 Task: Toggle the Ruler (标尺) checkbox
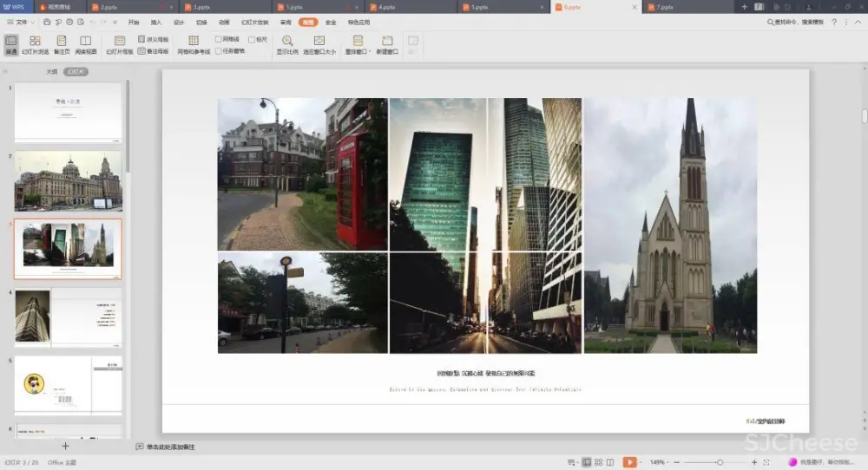point(252,39)
